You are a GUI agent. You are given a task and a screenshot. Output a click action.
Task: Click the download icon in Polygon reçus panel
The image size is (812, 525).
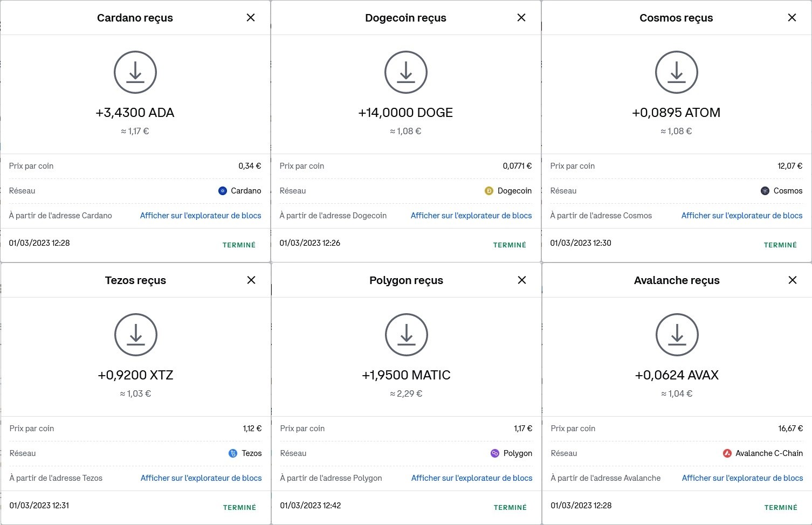coord(407,335)
